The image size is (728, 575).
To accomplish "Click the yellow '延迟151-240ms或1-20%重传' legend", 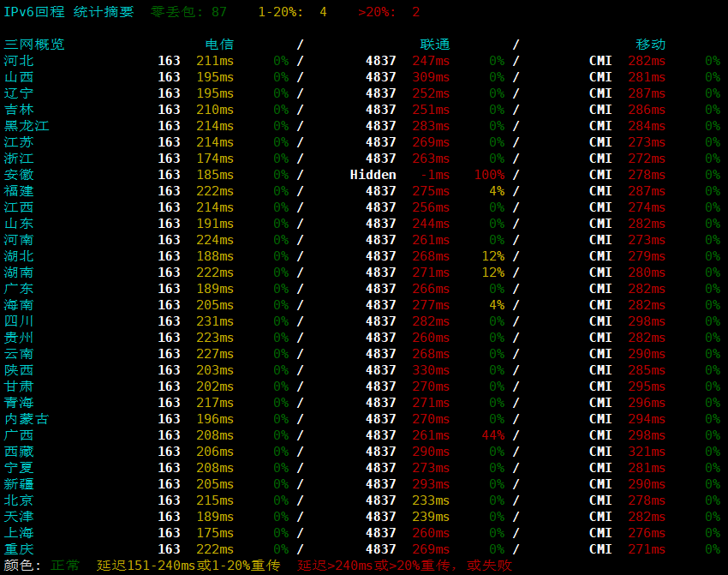I will (x=188, y=565).
